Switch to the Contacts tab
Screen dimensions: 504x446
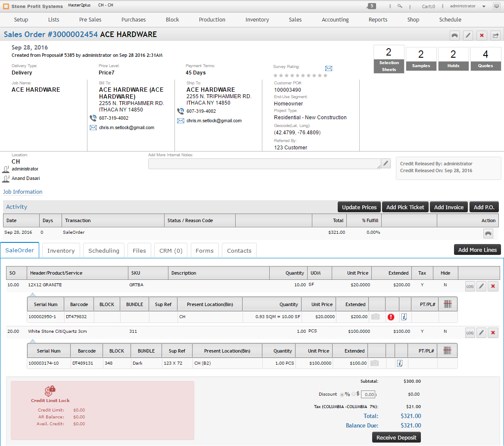(239, 251)
